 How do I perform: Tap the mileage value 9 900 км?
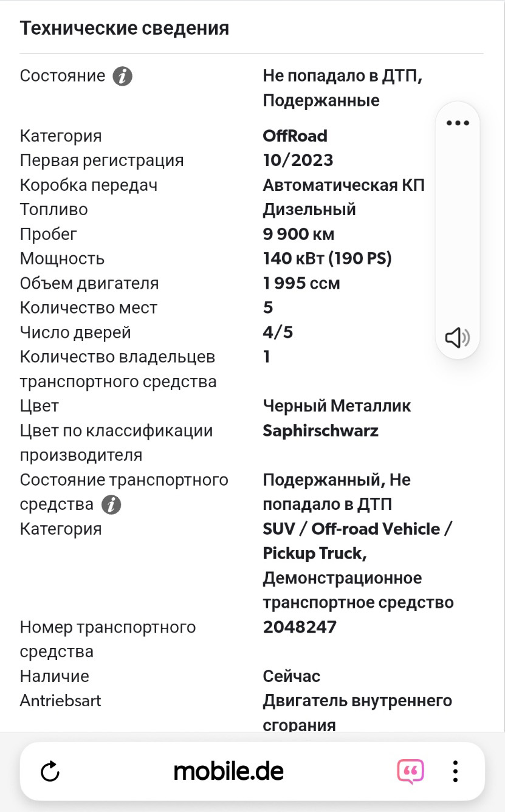pyautogui.click(x=299, y=234)
